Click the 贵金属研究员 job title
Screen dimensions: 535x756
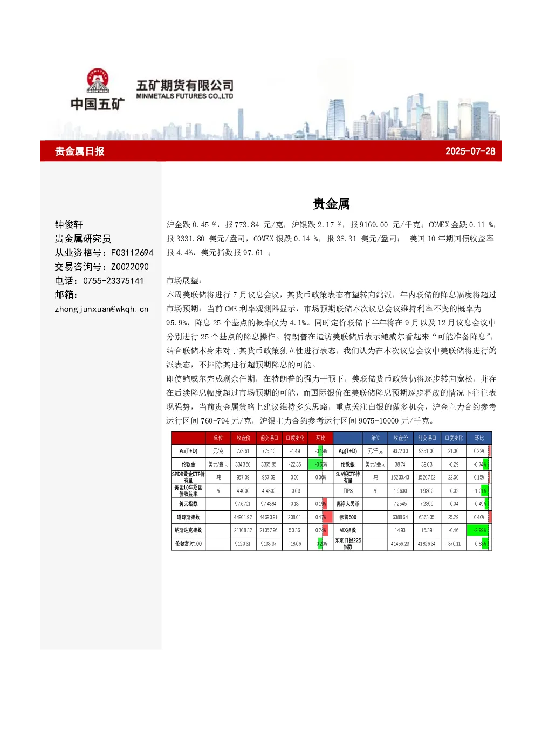pyautogui.click(x=83, y=239)
